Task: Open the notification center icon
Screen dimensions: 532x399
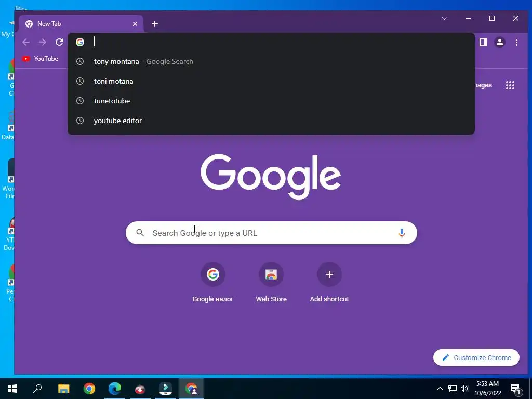Action: point(516,389)
